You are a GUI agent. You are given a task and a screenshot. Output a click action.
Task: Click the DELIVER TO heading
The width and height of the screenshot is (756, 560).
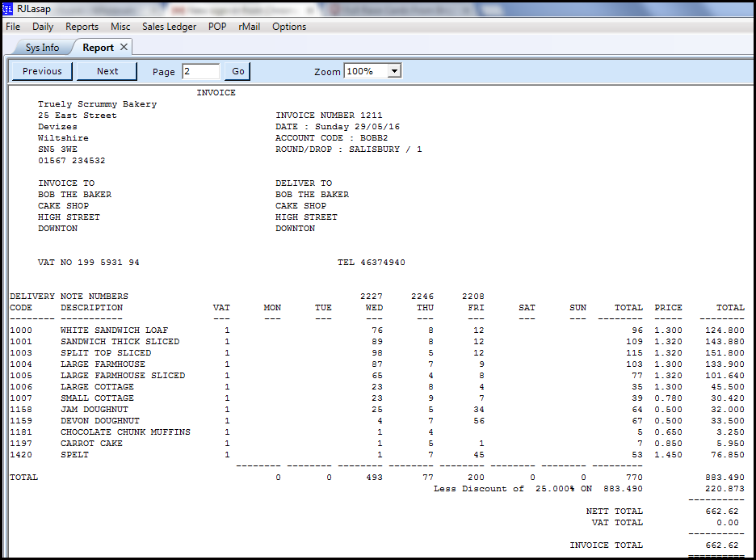[x=304, y=183]
